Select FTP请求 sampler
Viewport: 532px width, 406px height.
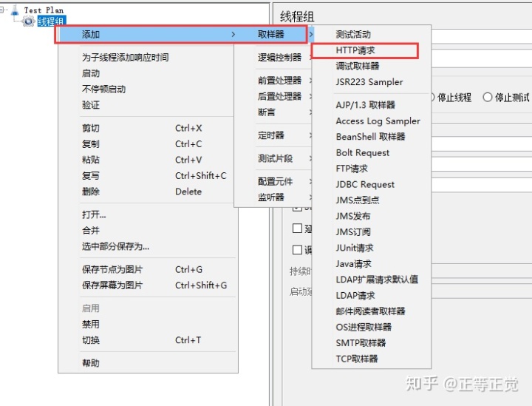(371, 169)
